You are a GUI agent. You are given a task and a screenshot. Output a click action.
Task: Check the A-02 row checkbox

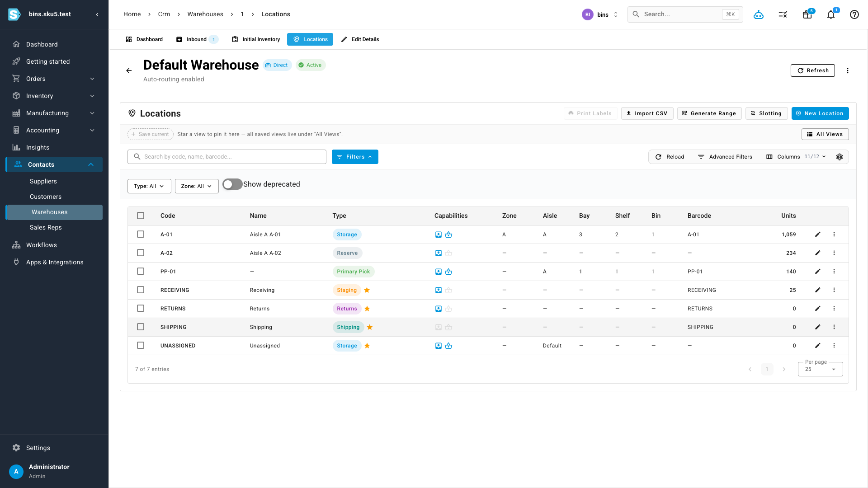coord(141,253)
